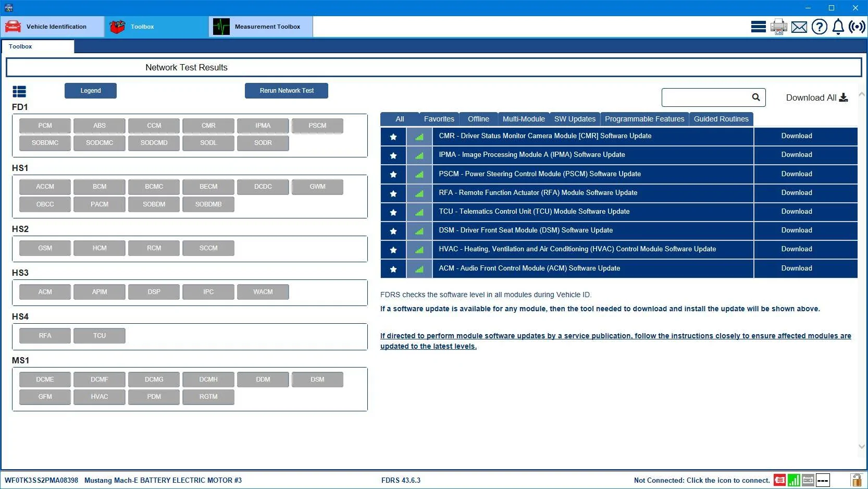
Task: Select the BCM module on HS1
Action: tap(100, 187)
